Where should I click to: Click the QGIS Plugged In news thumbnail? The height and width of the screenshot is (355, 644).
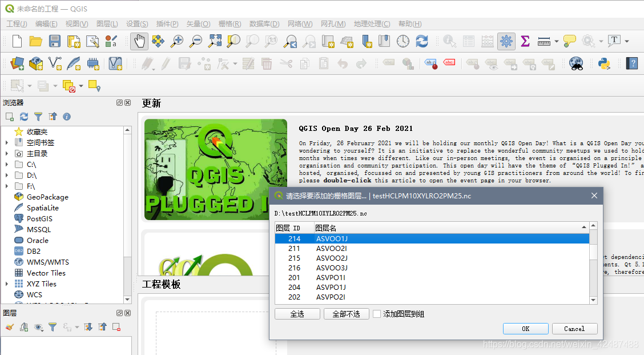click(x=216, y=169)
